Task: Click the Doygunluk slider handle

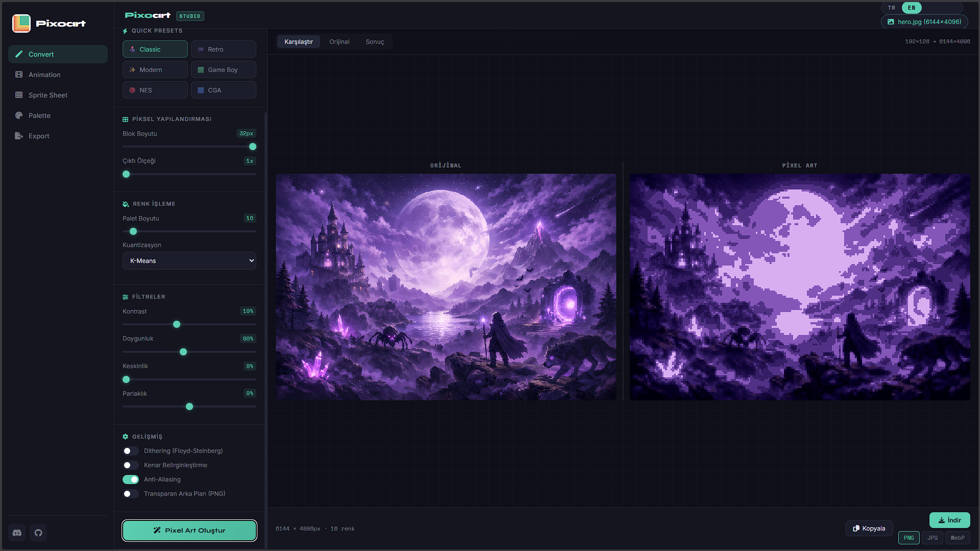Action: point(183,352)
